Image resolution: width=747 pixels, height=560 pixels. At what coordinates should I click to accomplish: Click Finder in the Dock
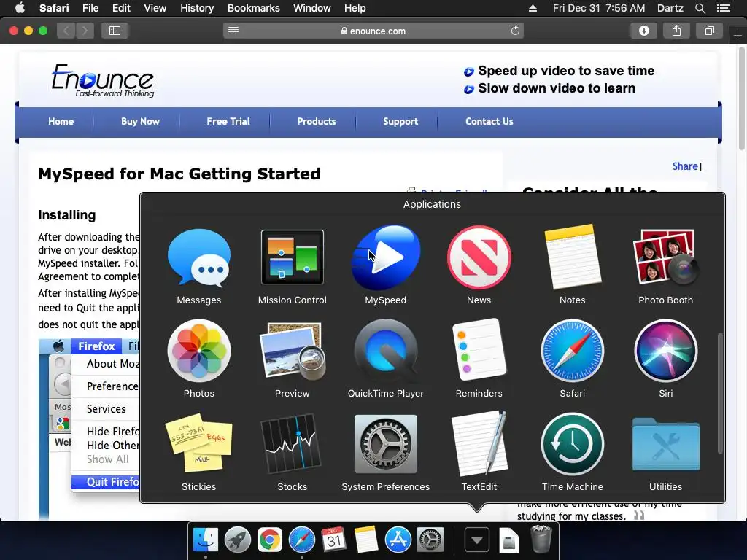tap(205, 540)
